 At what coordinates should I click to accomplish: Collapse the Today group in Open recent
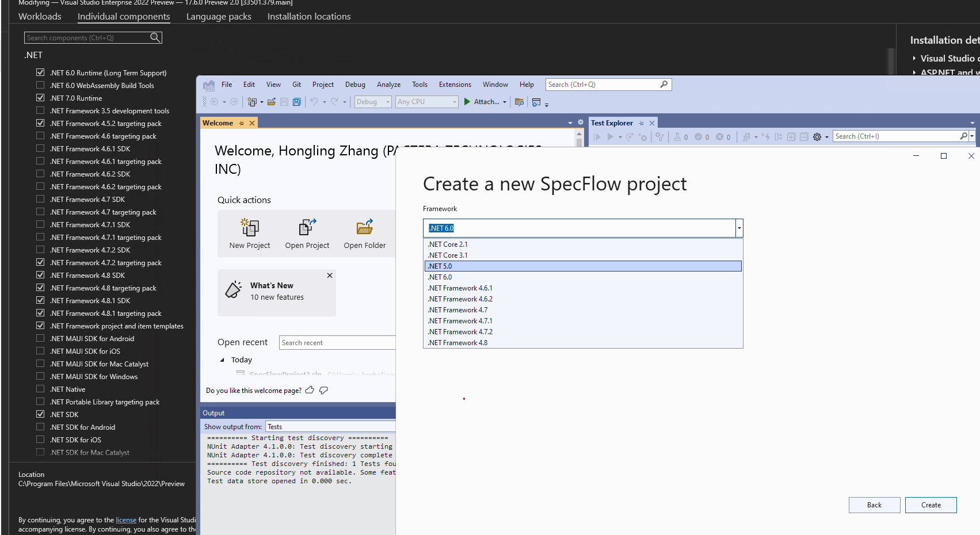222,360
